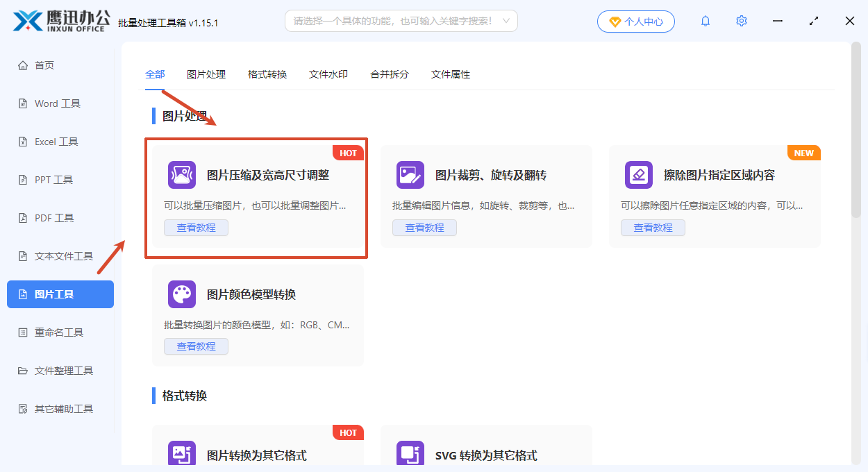Open 文件整理工具 in the sidebar

[x=60, y=371]
